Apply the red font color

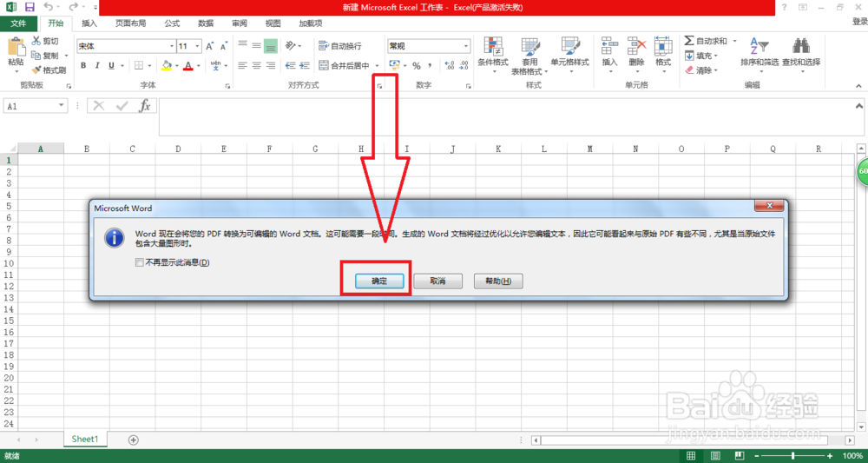tap(188, 65)
